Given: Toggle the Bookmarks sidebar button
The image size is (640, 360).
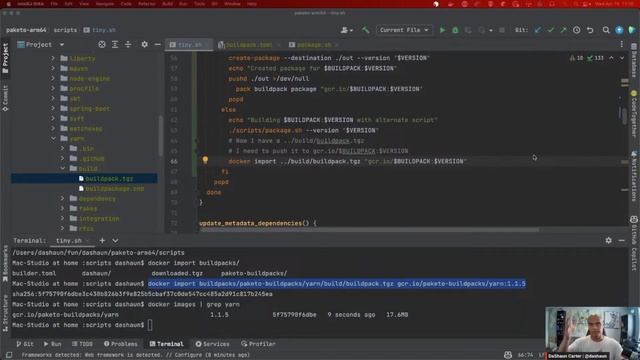Looking at the screenshot, I should coord(5,263).
